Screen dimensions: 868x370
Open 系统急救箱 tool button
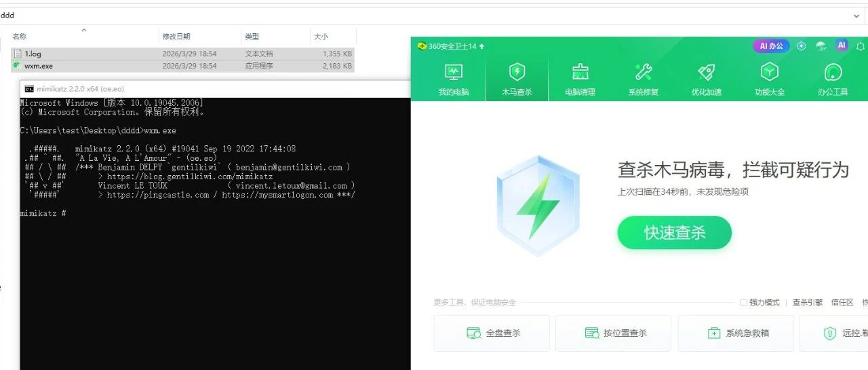tap(735, 333)
